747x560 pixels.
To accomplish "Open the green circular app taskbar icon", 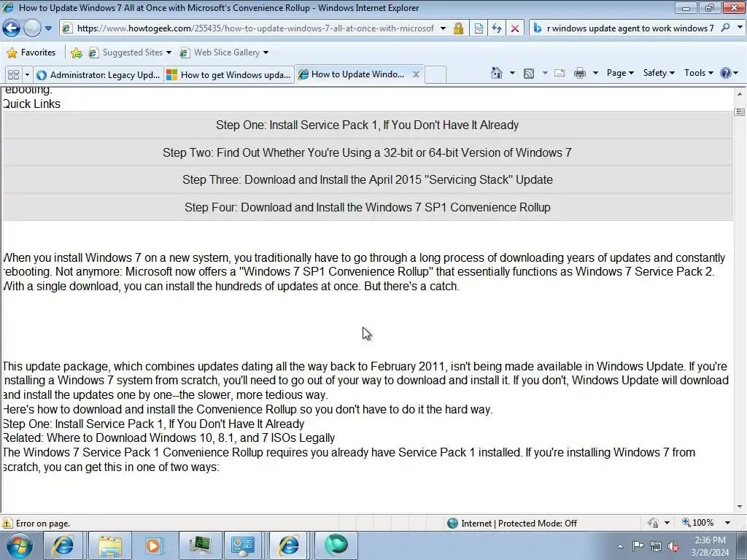I will tap(336, 545).
